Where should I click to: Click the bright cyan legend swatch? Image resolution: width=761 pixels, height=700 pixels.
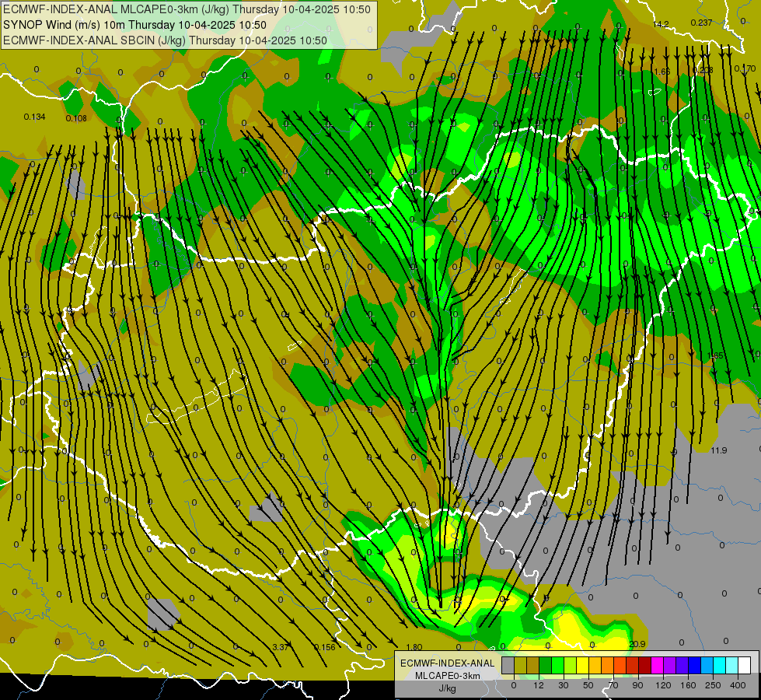pyautogui.click(x=720, y=666)
